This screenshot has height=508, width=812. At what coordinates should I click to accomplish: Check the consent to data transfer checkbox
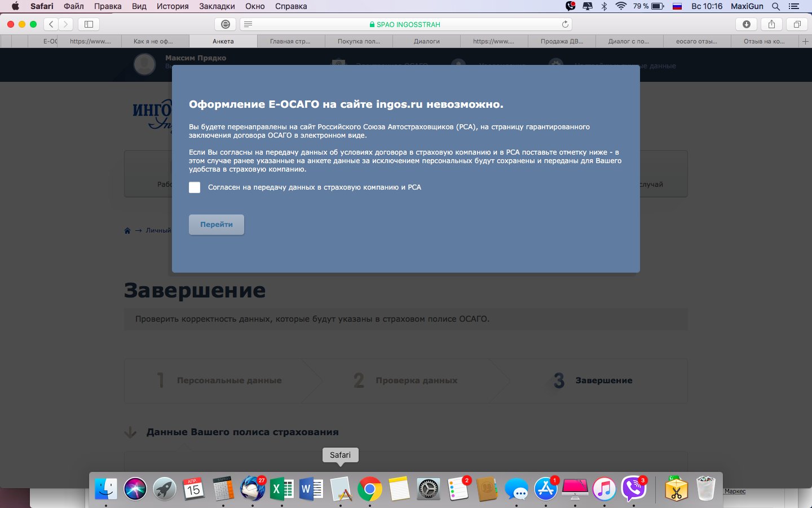tap(195, 187)
